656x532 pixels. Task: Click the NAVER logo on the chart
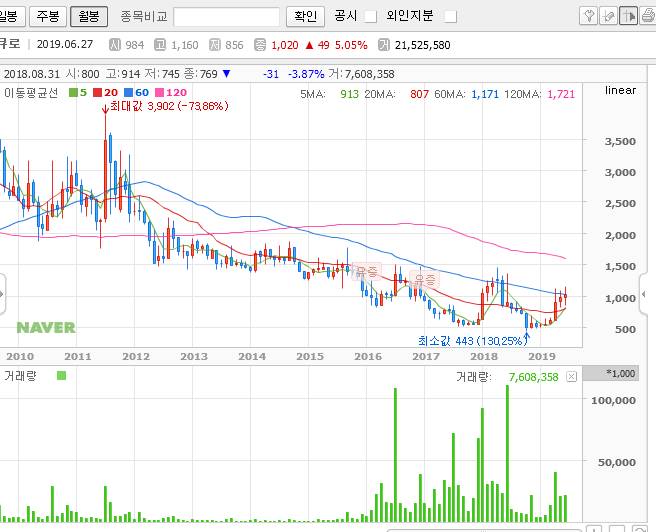point(46,327)
